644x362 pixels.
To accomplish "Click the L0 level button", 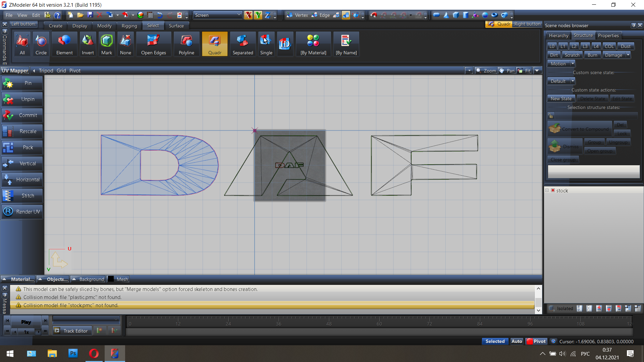I will click(x=552, y=46).
